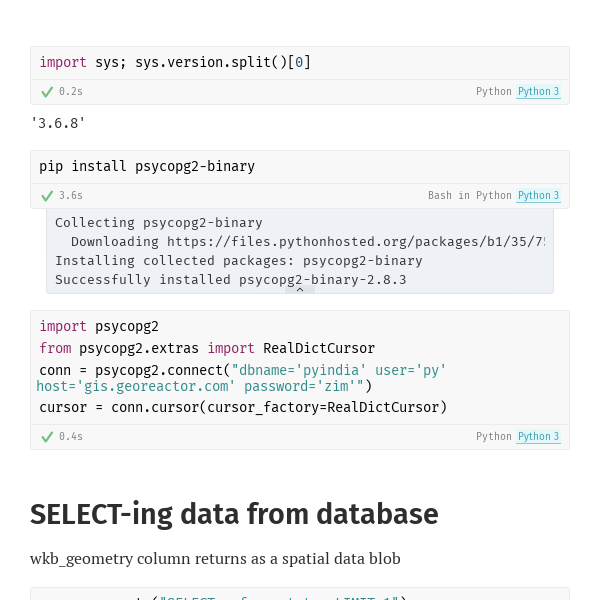Click the partially visible SELECT code cell
Screen dimensions: 600x600
pos(300,594)
